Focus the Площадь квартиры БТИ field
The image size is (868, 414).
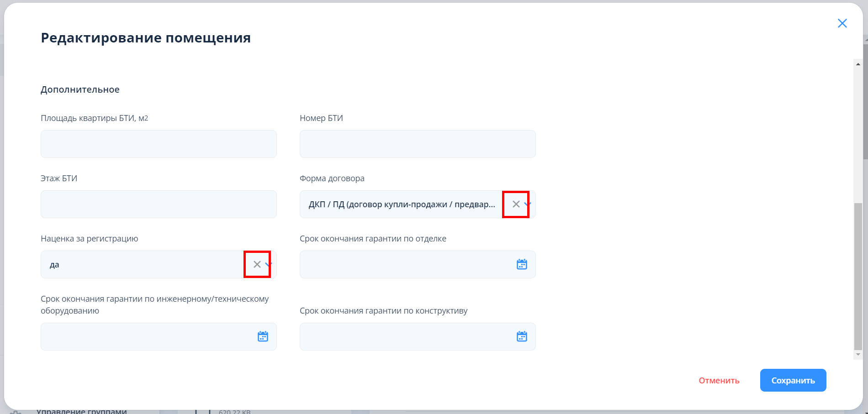pos(159,144)
